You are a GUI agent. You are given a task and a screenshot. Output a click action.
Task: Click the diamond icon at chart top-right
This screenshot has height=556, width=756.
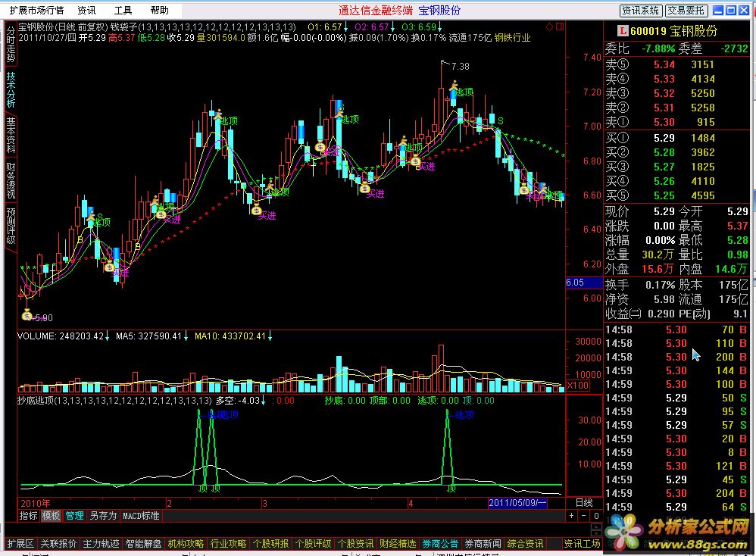coord(549,27)
